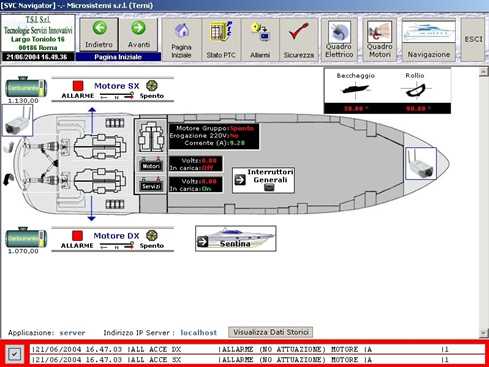Click the ESCI exit button
Screen dimensions: 489x367
pyautogui.click(x=473, y=40)
